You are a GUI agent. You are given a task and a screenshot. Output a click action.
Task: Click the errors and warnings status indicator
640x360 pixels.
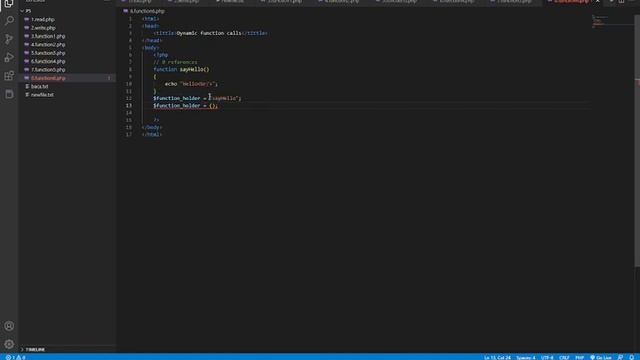(16, 357)
